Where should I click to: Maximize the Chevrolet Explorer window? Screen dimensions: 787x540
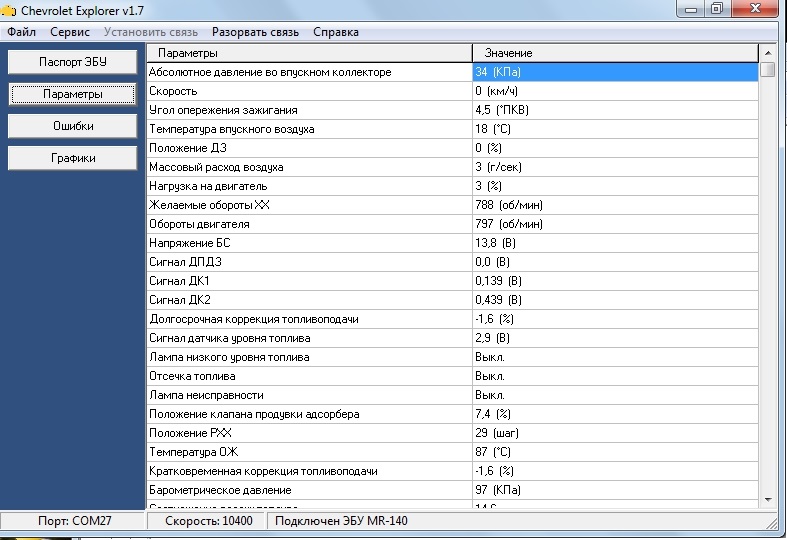717,9
